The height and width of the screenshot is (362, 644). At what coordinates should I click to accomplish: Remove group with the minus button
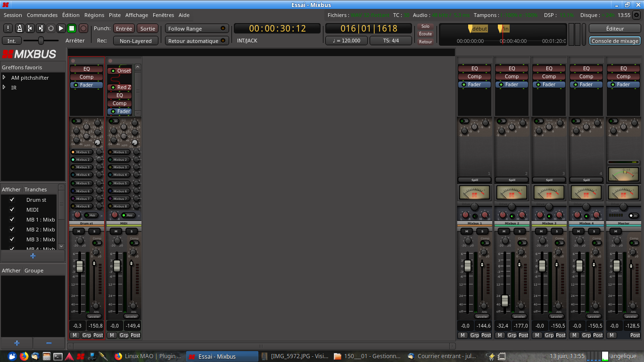click(49, 343)
